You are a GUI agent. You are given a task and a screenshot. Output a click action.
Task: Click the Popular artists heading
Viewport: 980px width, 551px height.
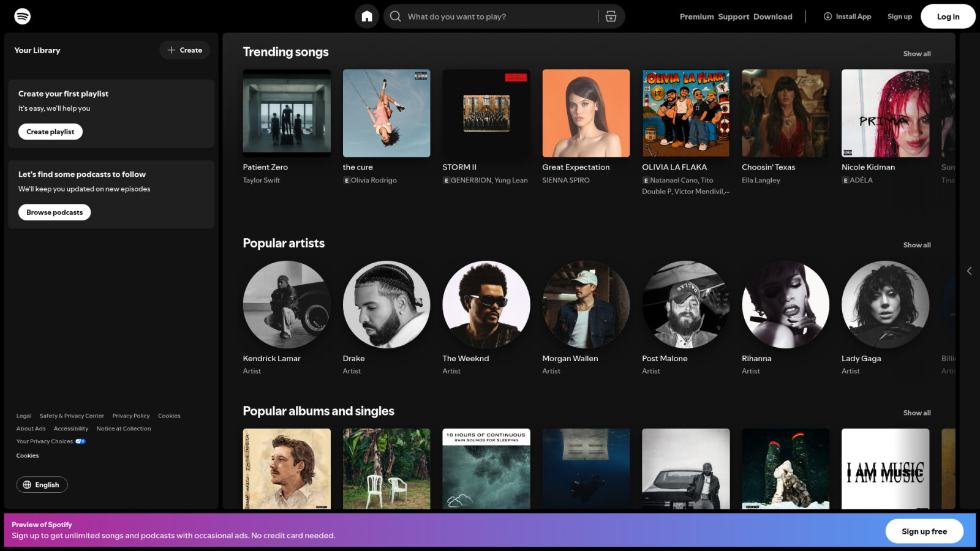[284, 244]
